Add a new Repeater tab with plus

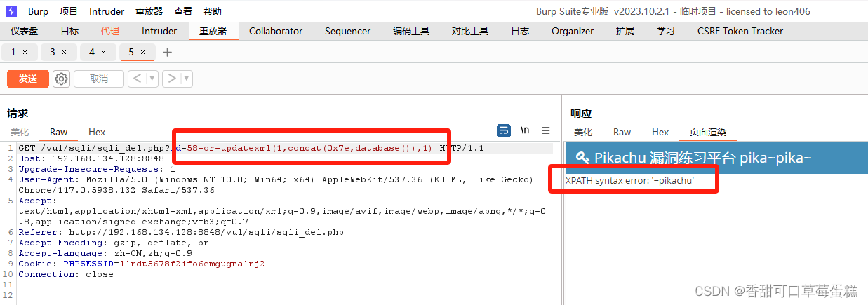click(x=167, y=53)
